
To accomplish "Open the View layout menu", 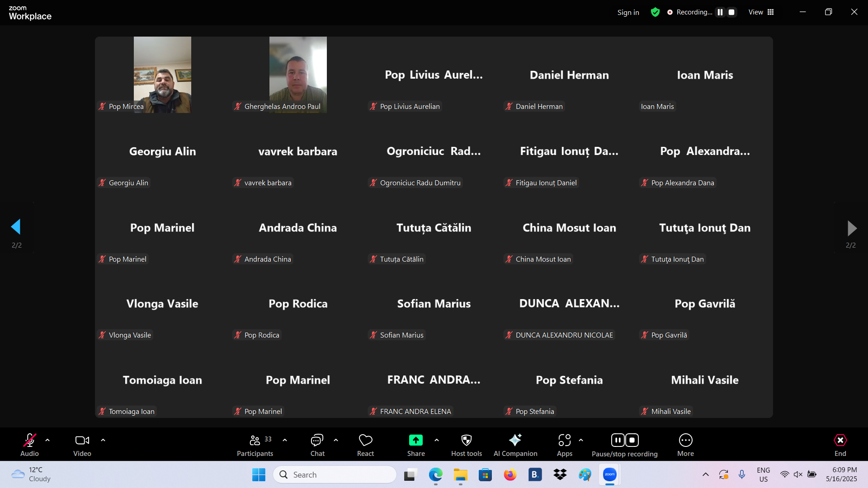I will 761,12.
